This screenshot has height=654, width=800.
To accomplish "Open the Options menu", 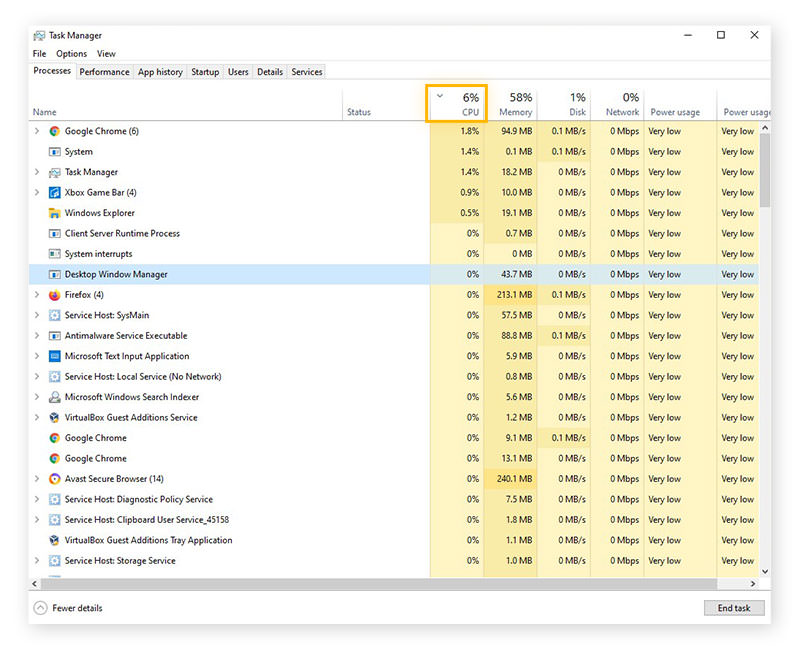I will click(x=71, y=54).
